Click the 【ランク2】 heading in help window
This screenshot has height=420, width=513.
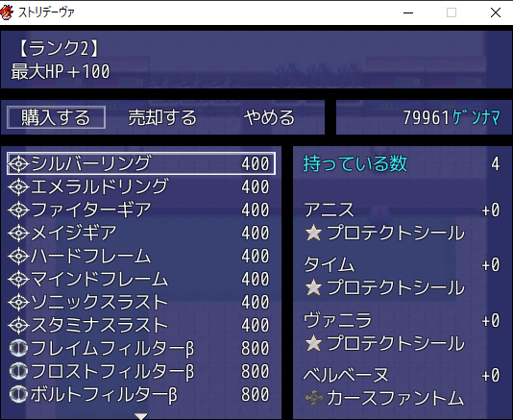58,48
